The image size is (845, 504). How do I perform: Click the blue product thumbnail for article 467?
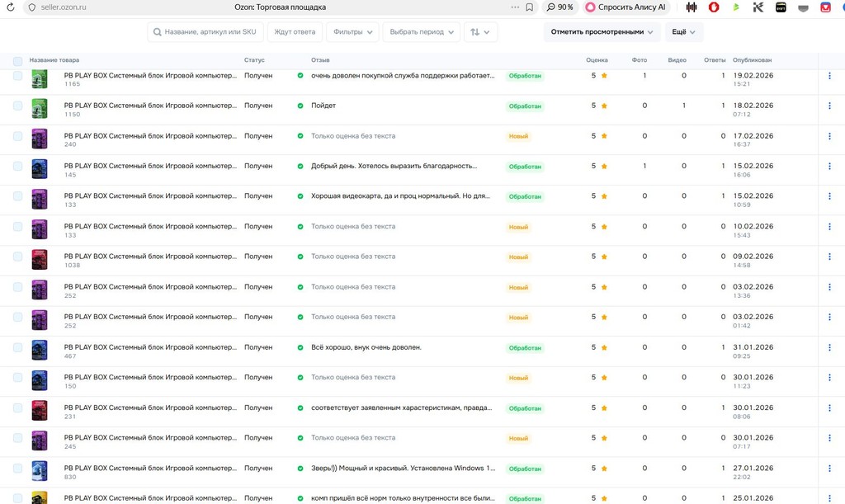pyautogui.click(x=40, y=350)
